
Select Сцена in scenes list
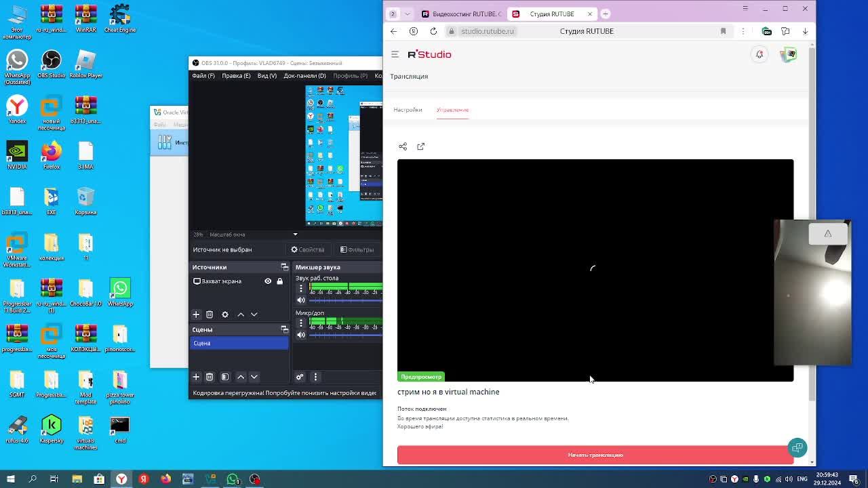coord(239,343)
